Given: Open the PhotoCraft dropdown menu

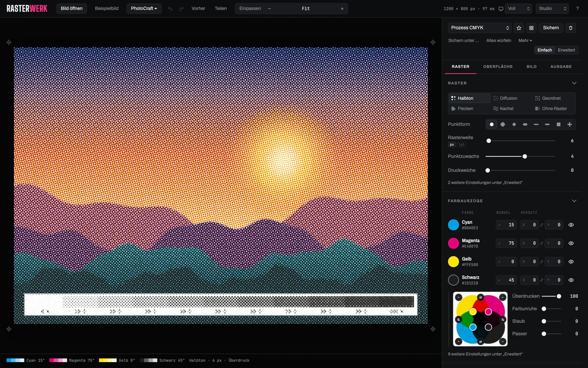Looking at the screenshot, I should [144, 8].
